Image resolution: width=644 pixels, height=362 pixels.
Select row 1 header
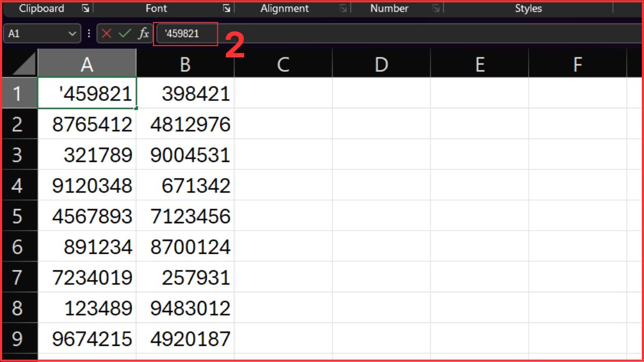(20, 93)
